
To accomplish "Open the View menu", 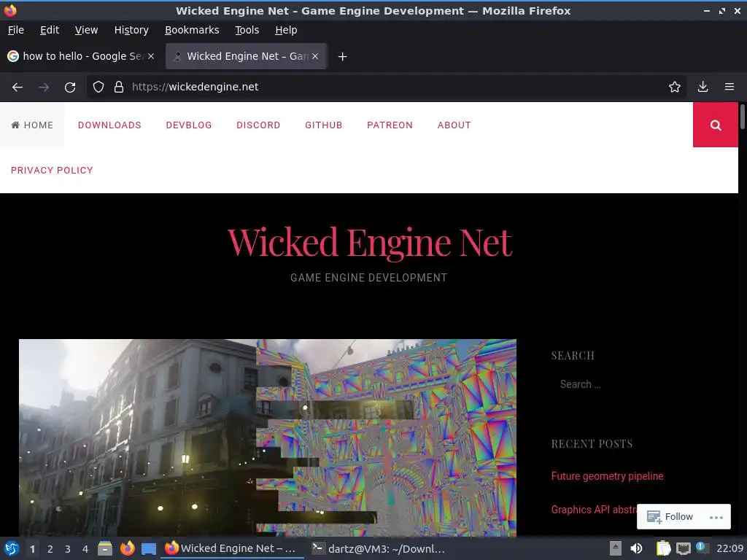I will tap(86, 30).
